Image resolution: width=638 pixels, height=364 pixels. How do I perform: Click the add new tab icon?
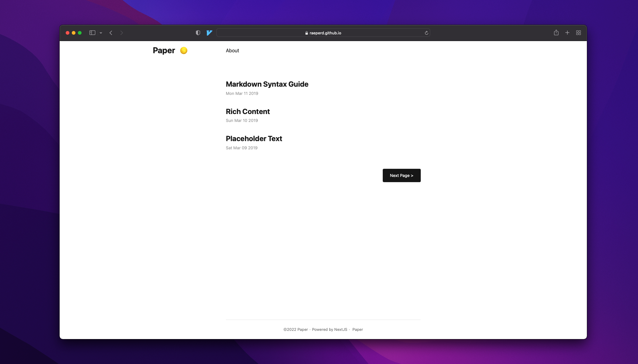567,33
